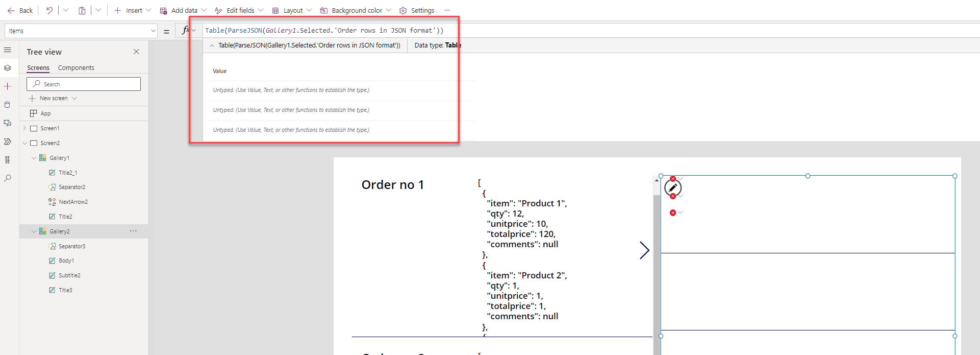Click New screen button

click(53, 98)
